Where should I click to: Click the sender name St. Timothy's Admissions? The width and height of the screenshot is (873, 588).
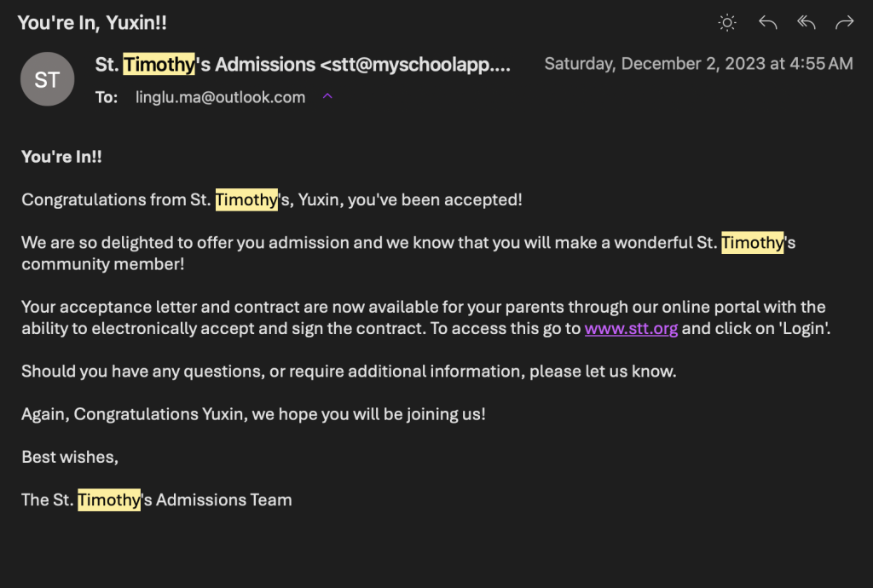(x=205, y=65)
